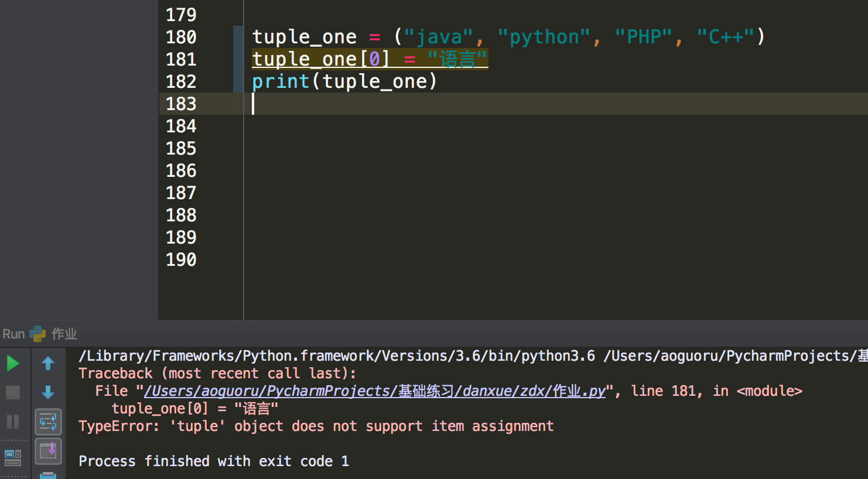The image size is (868, 479).
Task: Click the Restore Layout icon
Action: [13, 457]
